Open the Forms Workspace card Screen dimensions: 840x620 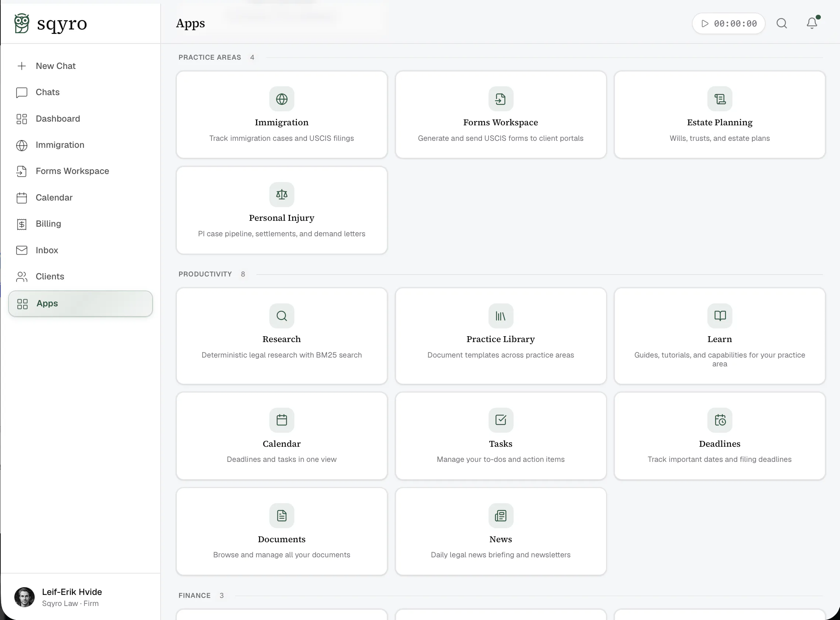(501, 115)
